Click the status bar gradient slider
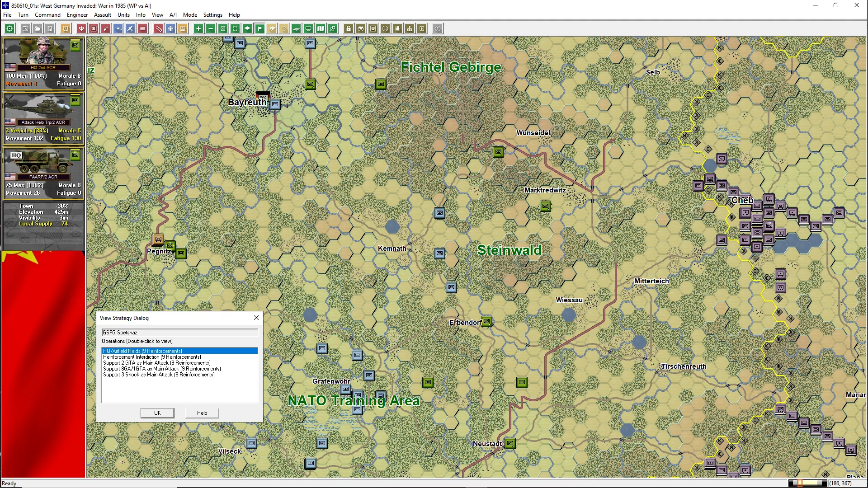Screen dimensions: 868x488 808,483
